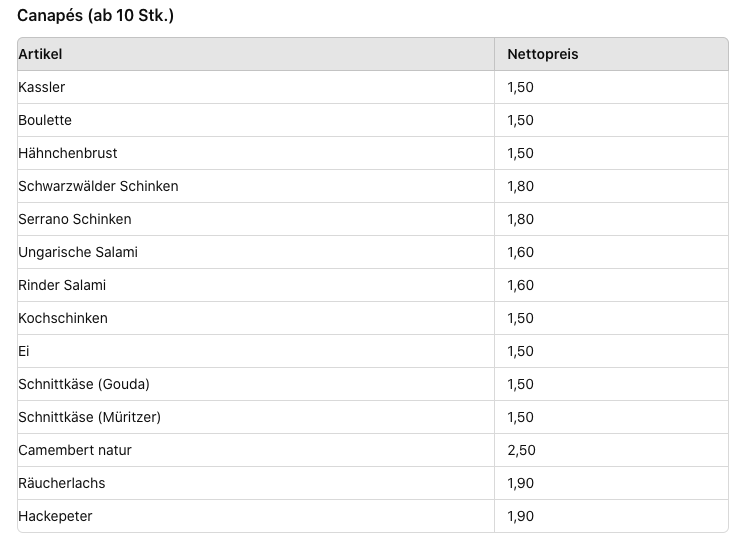Select the Schnittkäse (Müritzer) entry
This screenshot has width=746, height=546.
[x=89, y=417]
